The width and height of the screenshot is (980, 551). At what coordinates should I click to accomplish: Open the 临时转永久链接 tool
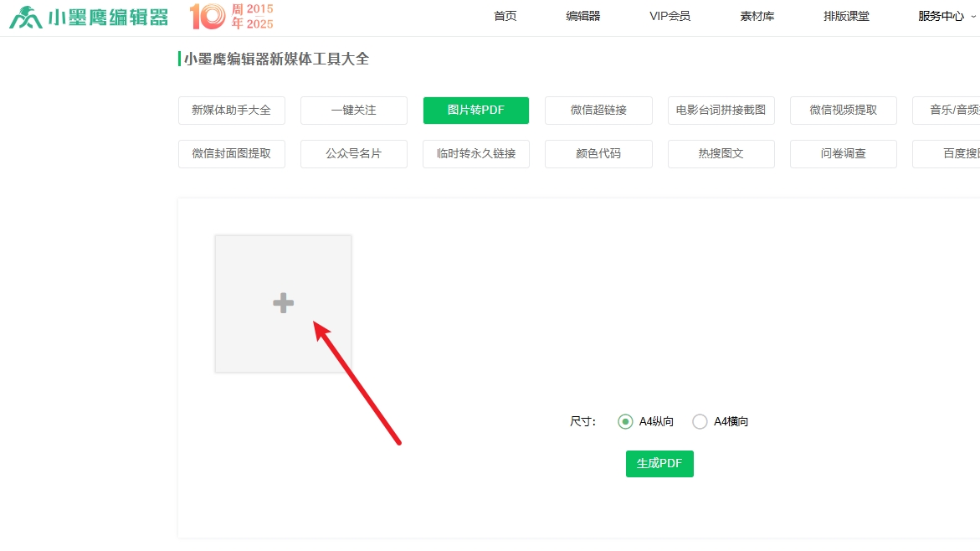pyautogui.click(x=475, y=154)
